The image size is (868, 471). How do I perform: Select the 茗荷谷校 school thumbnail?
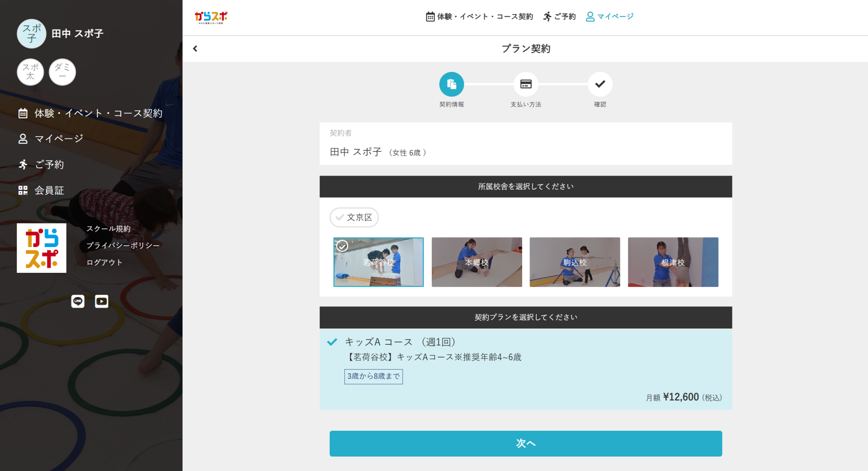click(378, 262)
